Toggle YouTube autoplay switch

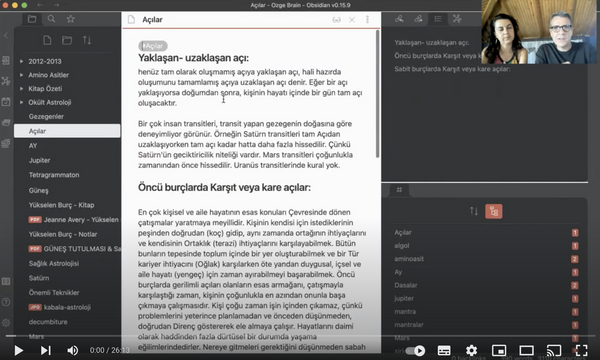coord(415,350)
